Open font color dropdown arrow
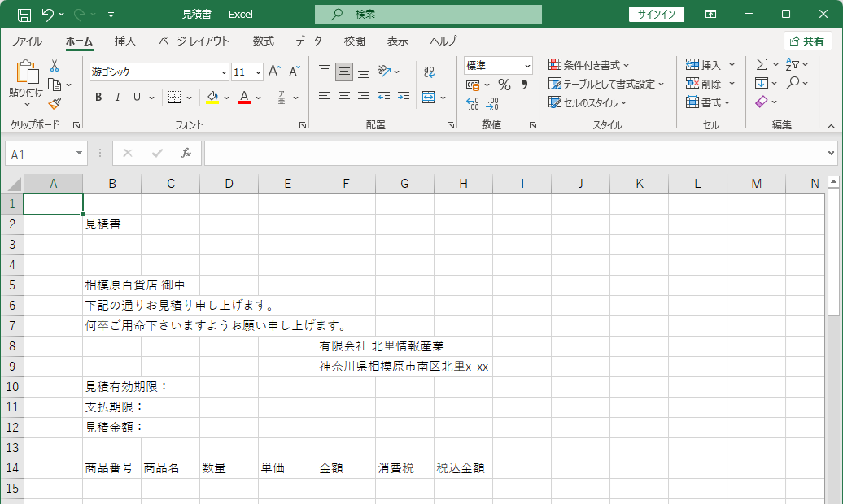Screen dimensions: 843x504 [259, 98]
